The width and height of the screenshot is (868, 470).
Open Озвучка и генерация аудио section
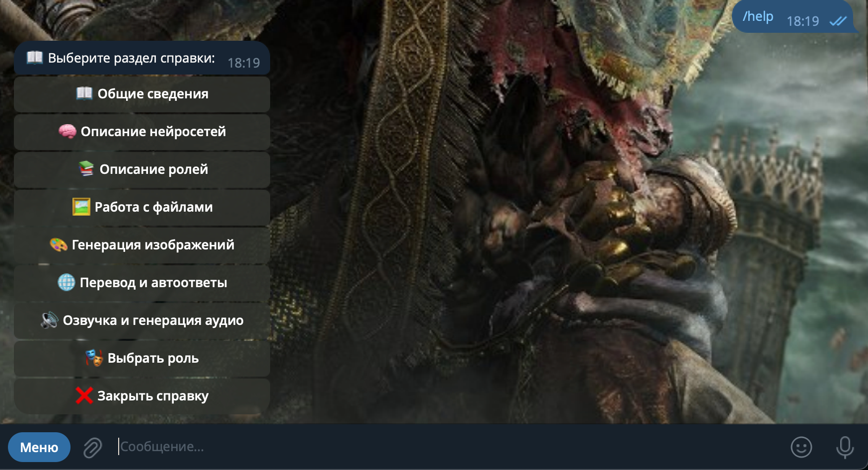(142, 320)
